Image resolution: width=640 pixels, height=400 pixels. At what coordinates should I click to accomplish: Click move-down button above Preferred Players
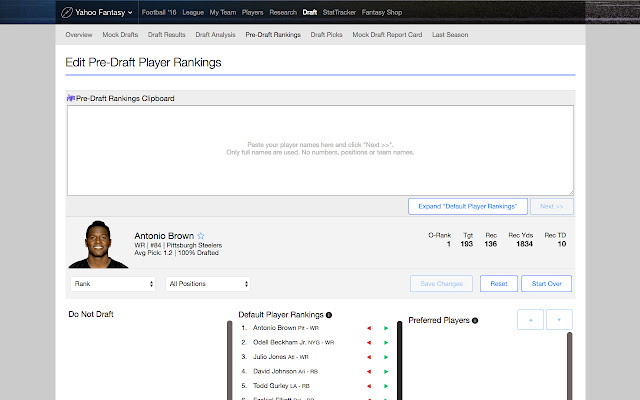(x=559, y=320)
